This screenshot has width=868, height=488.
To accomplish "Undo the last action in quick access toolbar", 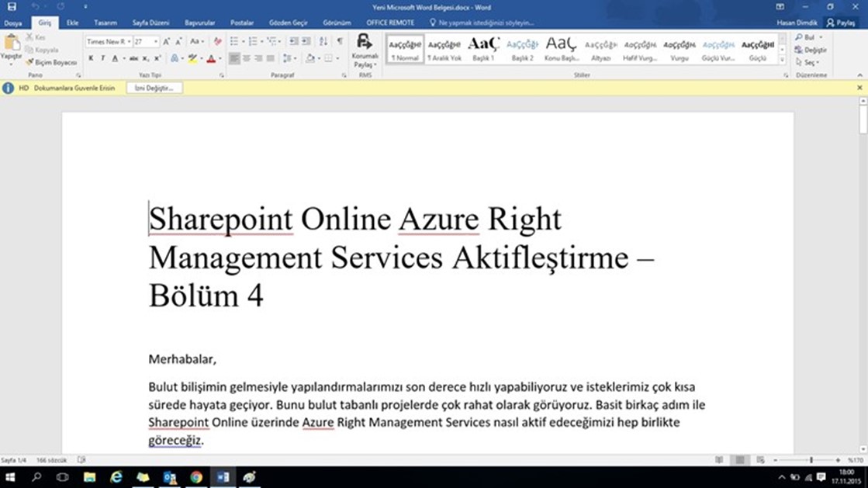I will click(36, 7).
